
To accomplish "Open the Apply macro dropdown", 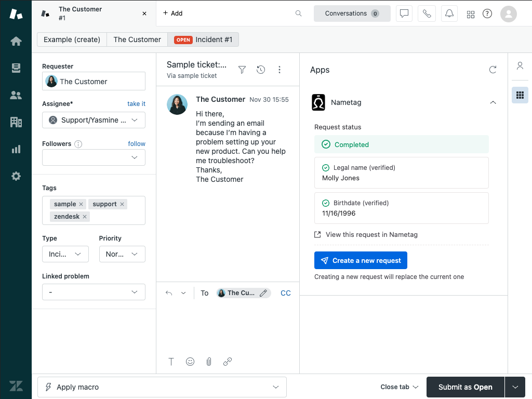I will tap(162, 387).
